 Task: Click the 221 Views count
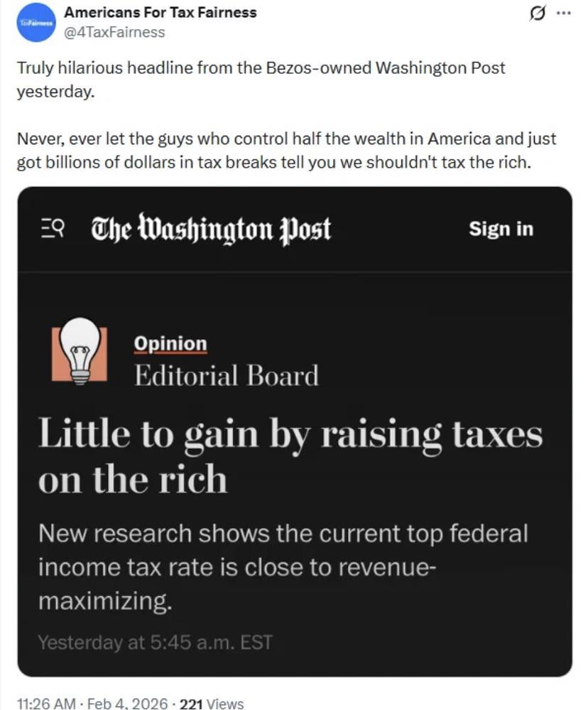(x=212, y=704)
